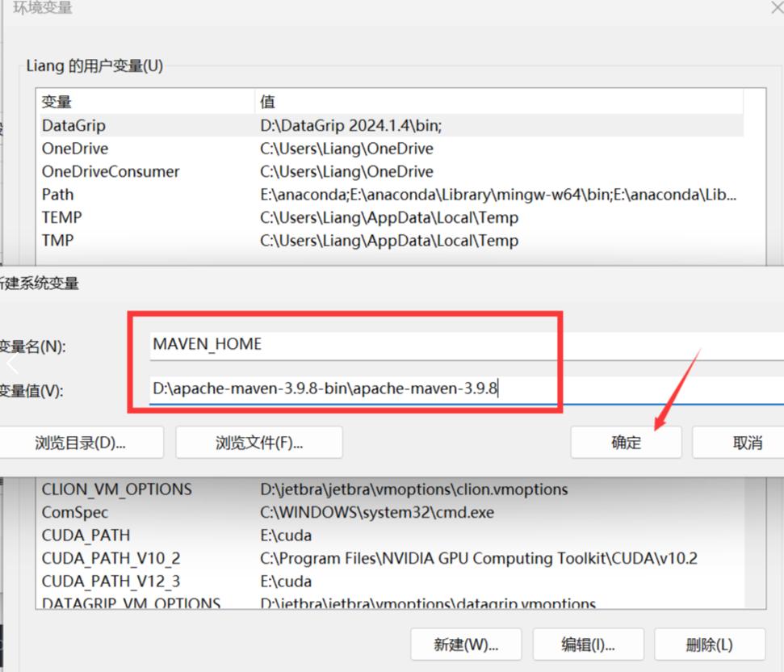Image resolution: width=784 pixels, height=672 pixels.
Task: Click the clion.vmoptions path value
Action: coord(414,489)
